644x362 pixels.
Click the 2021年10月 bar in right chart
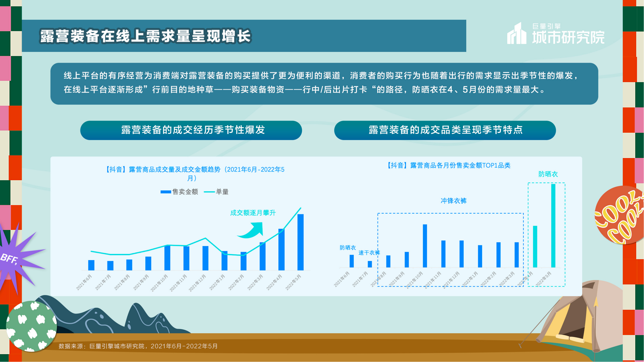coord(425,246)
